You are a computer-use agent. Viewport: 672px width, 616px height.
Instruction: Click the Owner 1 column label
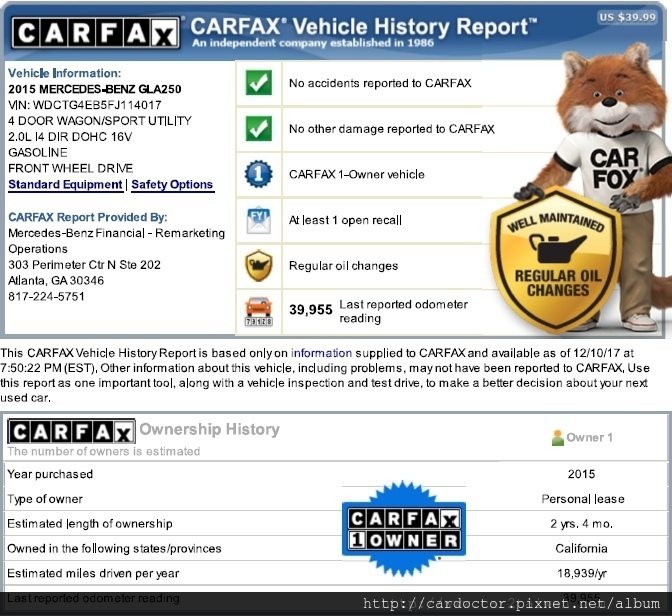point(589,438)
